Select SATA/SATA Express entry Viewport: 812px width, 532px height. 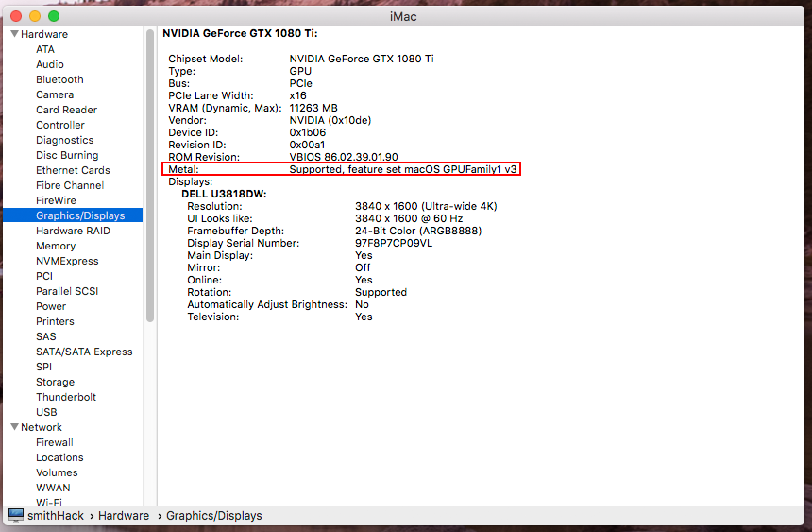tap(84, 352)
